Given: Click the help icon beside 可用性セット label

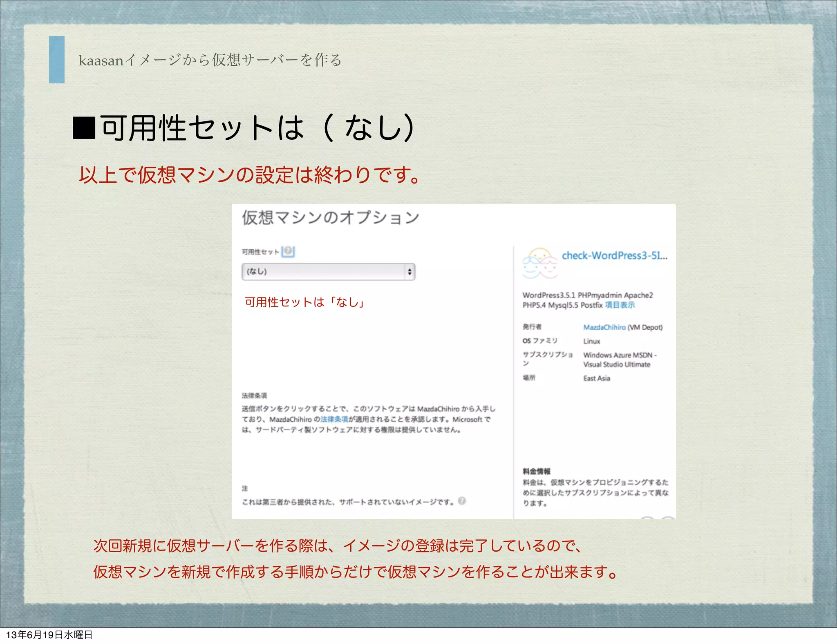Looking at the screenshot, I should (x=288, y=251).
